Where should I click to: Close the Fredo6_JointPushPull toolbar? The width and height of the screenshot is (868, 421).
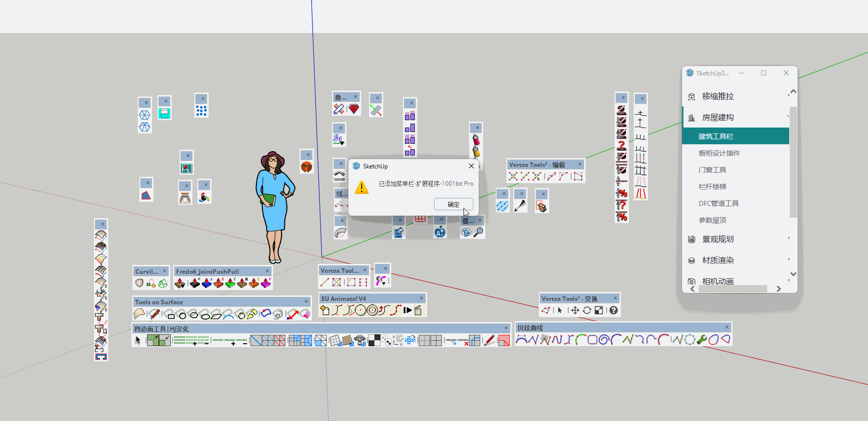(268, 271)
